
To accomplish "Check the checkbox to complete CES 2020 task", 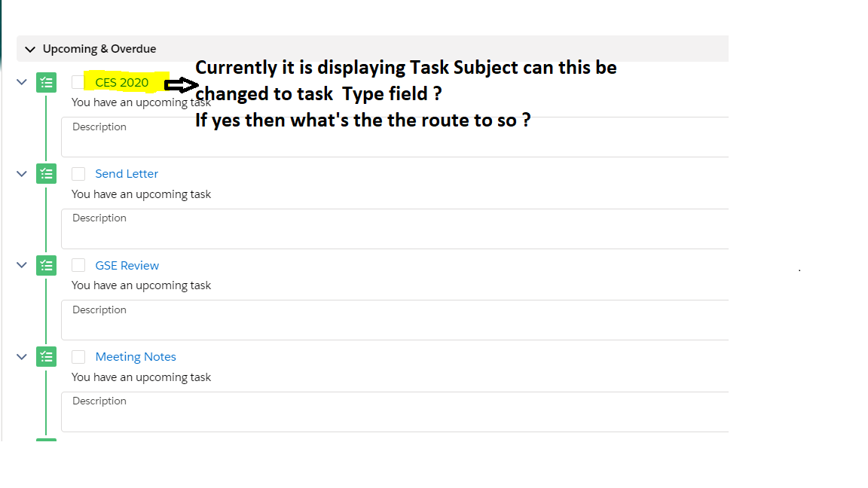I will click(78, 82).
